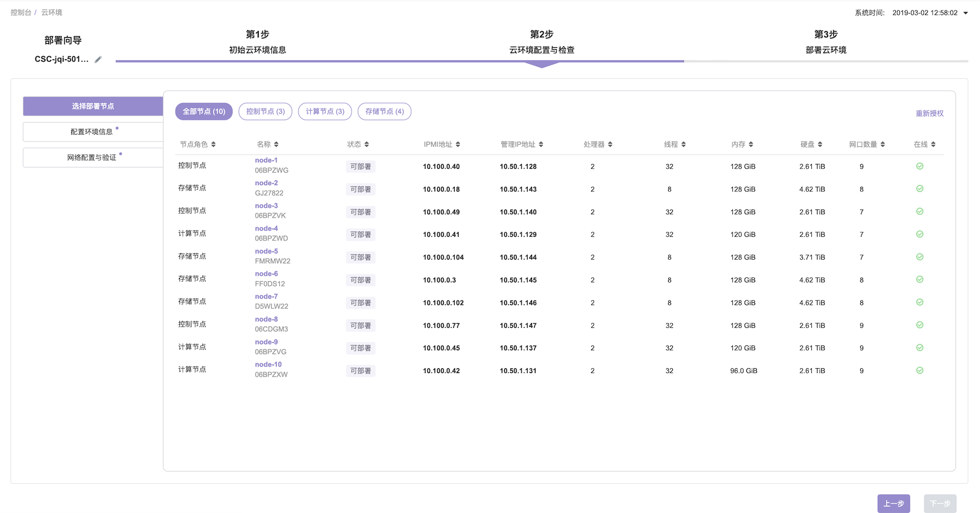Image resolution: width=980 pixels, height=513 pixels.
Task: Filter by 计算节点 (3) pill
Action: click(x=325, y=111)
